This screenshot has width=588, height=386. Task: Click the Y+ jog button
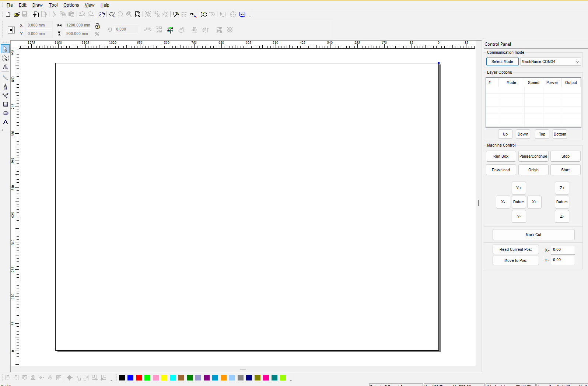(x=519, y=188)
